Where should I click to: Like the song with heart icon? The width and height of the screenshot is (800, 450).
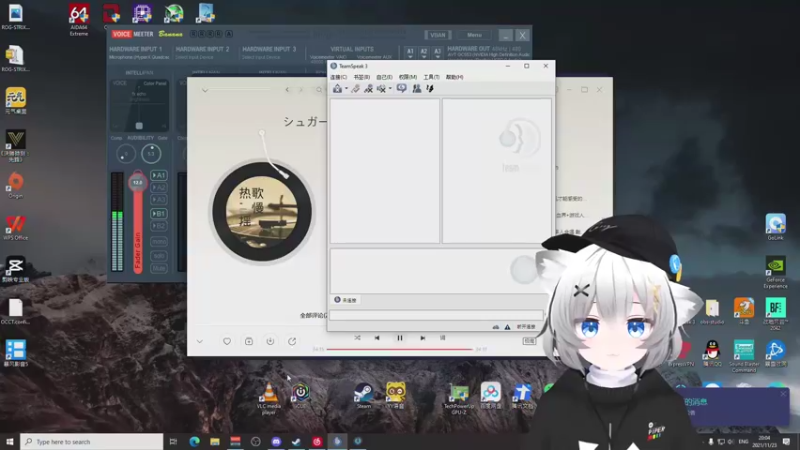click(227, 341)
